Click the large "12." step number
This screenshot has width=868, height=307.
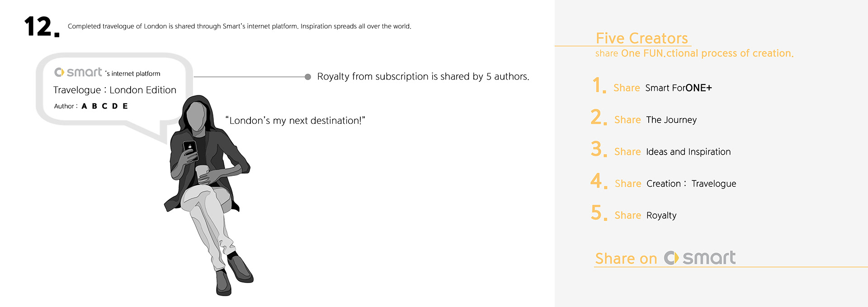click(x=41, y=27)
